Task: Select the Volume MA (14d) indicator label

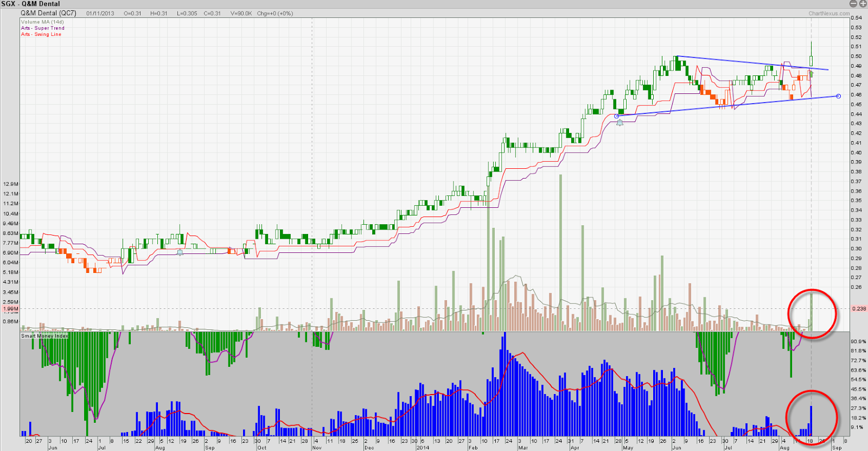Action: coord(42,22)
